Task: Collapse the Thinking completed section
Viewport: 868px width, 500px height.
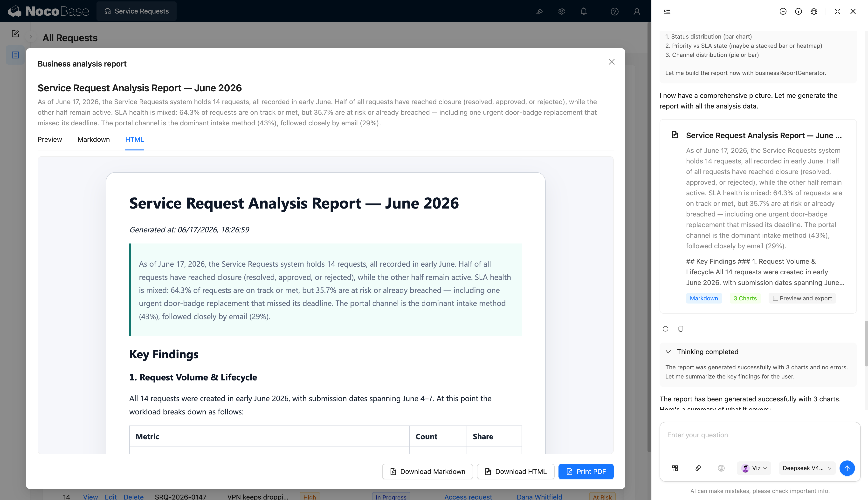Action: click(668, 352)
